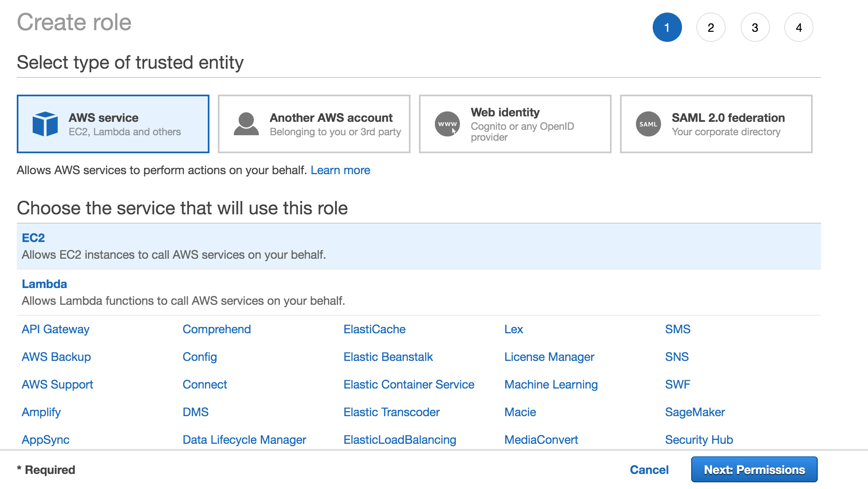Open the Learn more link
Image resolution: width=868 pixels, height=489 pixels.
click(340, 170)
